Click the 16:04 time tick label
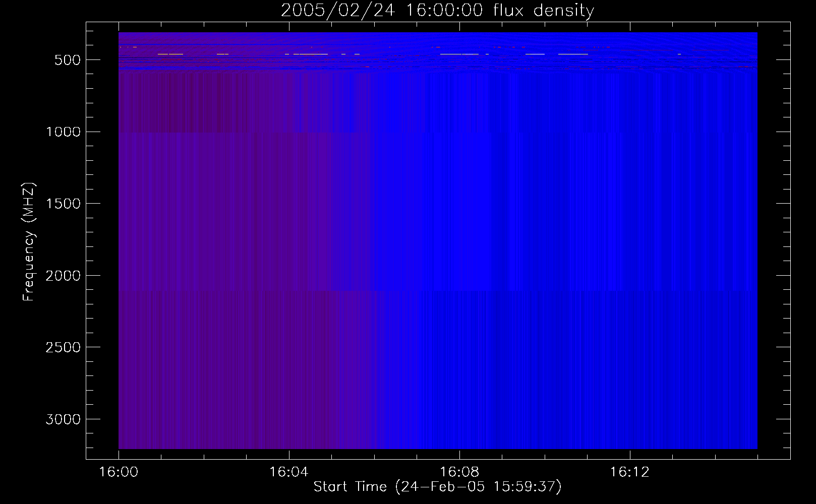The height and width of the screenshot is (504, 816). click(288, 472)
